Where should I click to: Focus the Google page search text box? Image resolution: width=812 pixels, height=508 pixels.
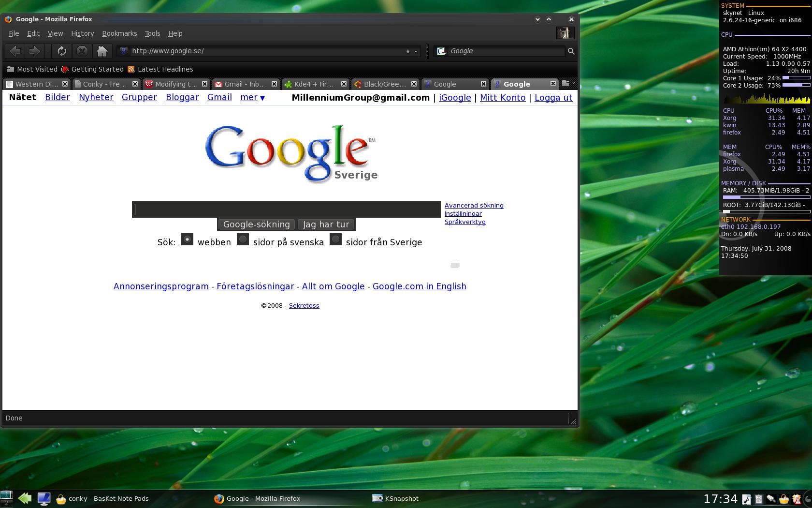coord(286,209)
